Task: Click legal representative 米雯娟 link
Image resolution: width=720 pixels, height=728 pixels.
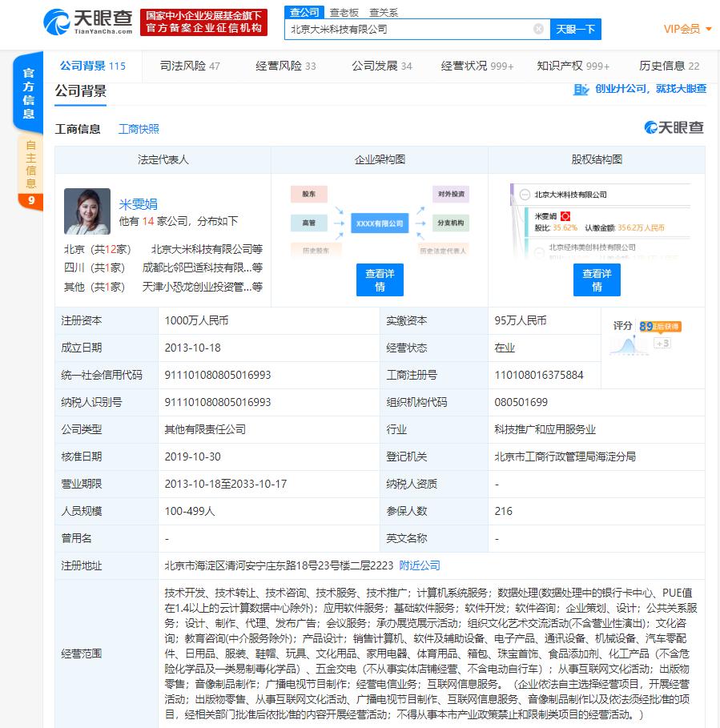Action: (x=140, y=203)
